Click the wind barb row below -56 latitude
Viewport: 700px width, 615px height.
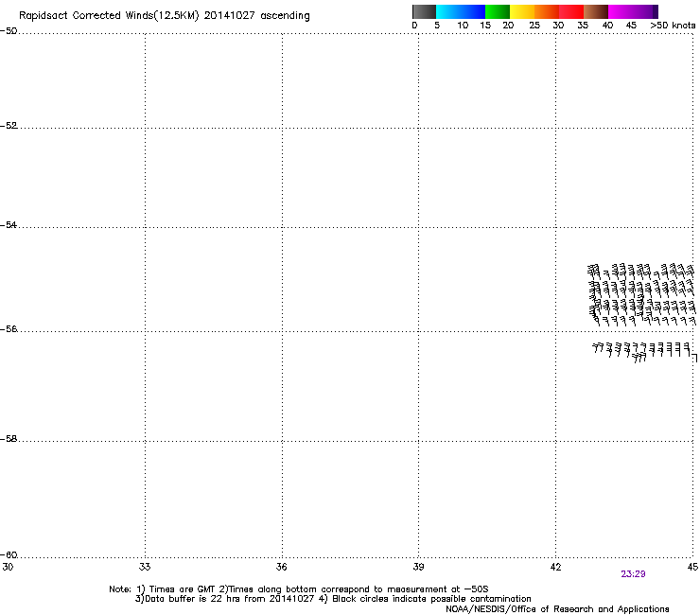(x=644, y=352)
